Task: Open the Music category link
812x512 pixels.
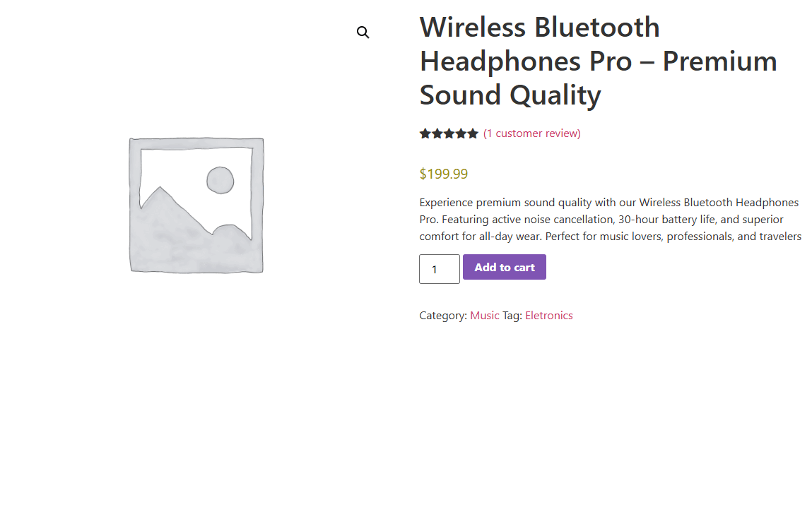Action: point(484,315)
